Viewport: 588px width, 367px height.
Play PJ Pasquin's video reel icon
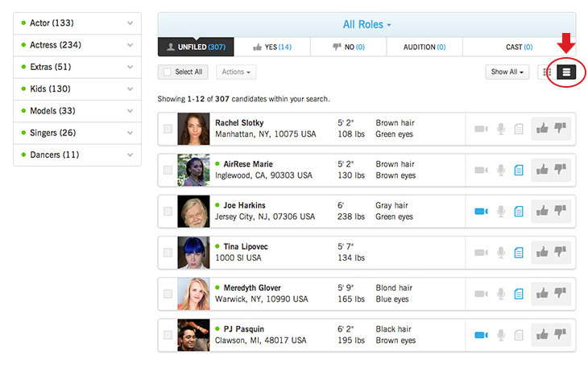[481, 335]
